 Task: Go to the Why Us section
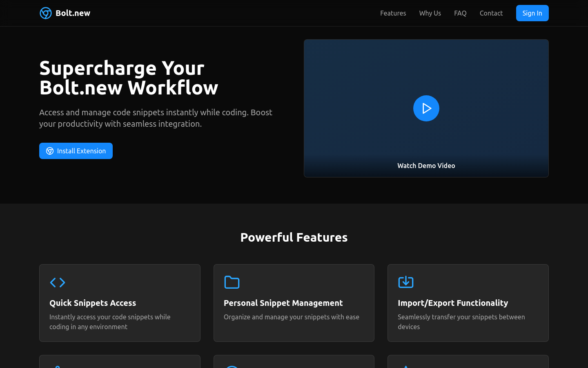click(430, 13)
